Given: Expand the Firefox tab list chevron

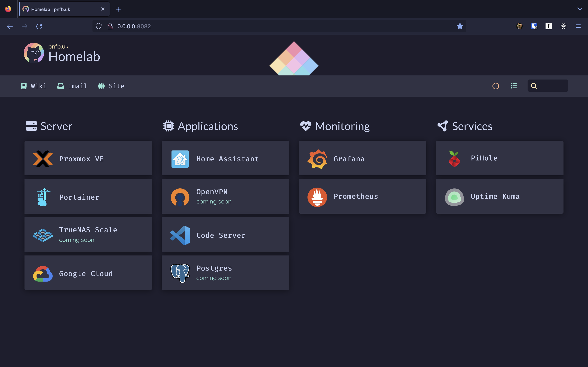Looking at the screenshot, I should (579, 9).
